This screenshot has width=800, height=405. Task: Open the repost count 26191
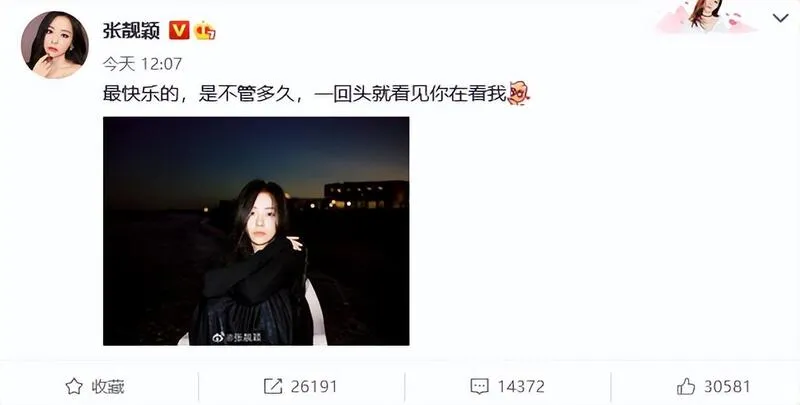coord(314,387)
